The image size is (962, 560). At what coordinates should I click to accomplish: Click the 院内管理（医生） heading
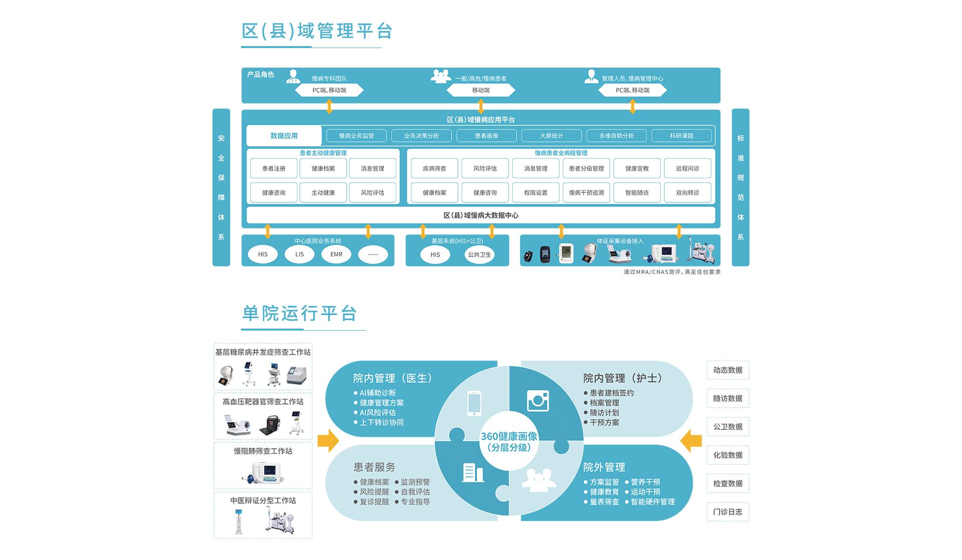pos(393,378)
